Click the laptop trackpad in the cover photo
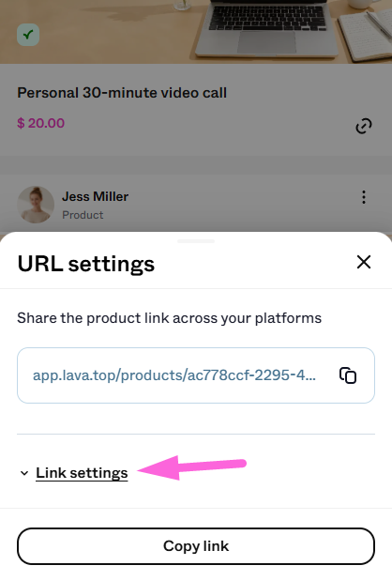 266,41
